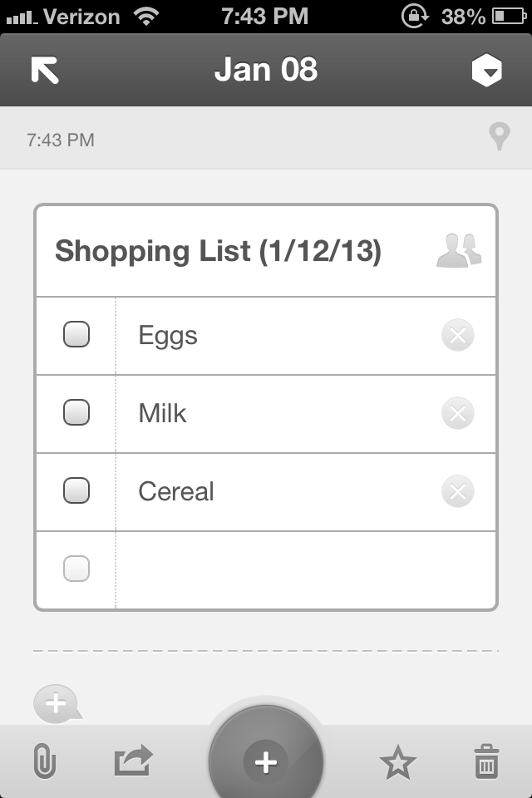
Task: Remove Eggs from the list
Action: click(x=457, y=336)
